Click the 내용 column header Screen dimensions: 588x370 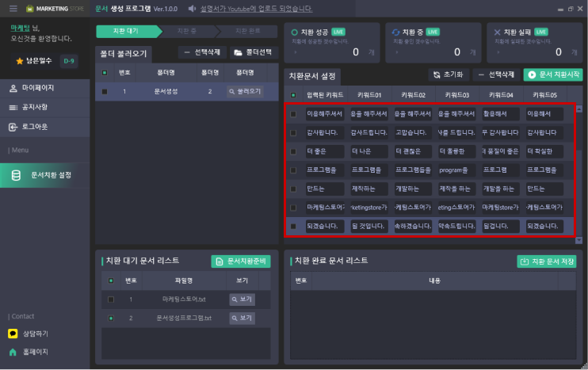(x=434, y=280)
